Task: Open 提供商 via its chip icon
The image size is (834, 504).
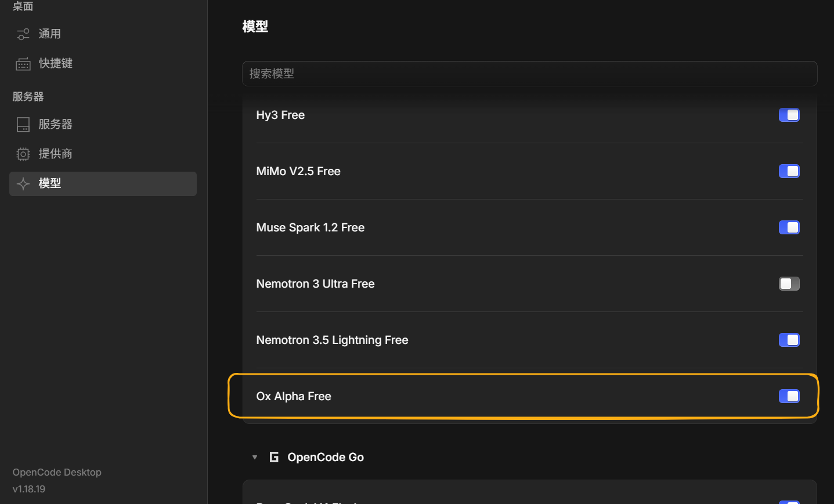Action: click(23, 154)
